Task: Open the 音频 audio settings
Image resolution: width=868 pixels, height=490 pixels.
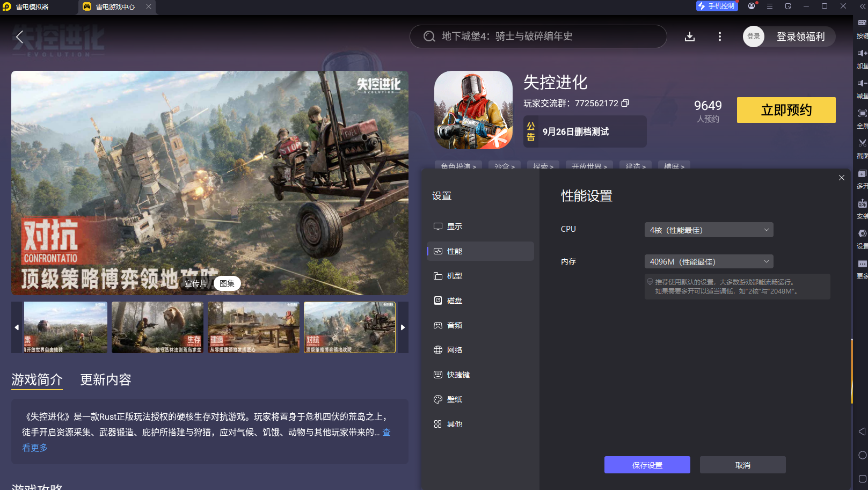Action: 480,325
